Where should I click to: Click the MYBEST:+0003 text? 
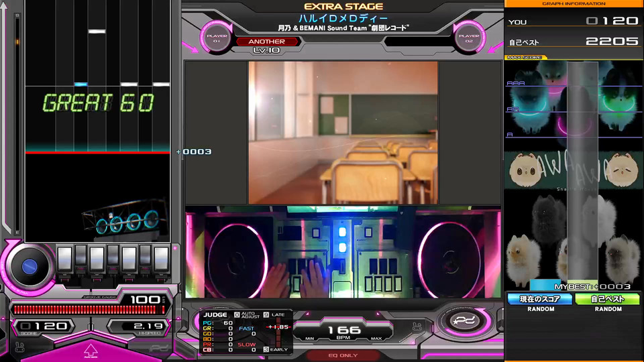click(x=592, y=286)
